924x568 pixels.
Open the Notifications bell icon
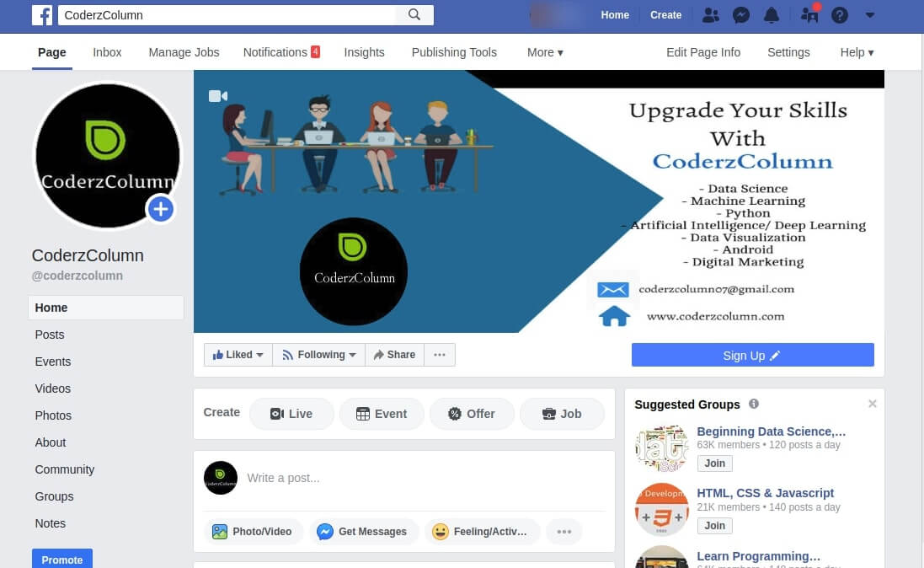click(x=772, y=14)
